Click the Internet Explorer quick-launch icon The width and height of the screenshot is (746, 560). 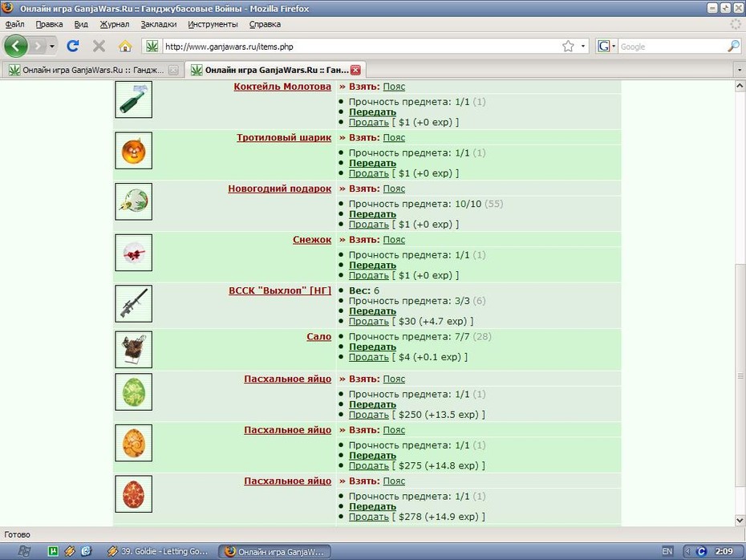86,551
